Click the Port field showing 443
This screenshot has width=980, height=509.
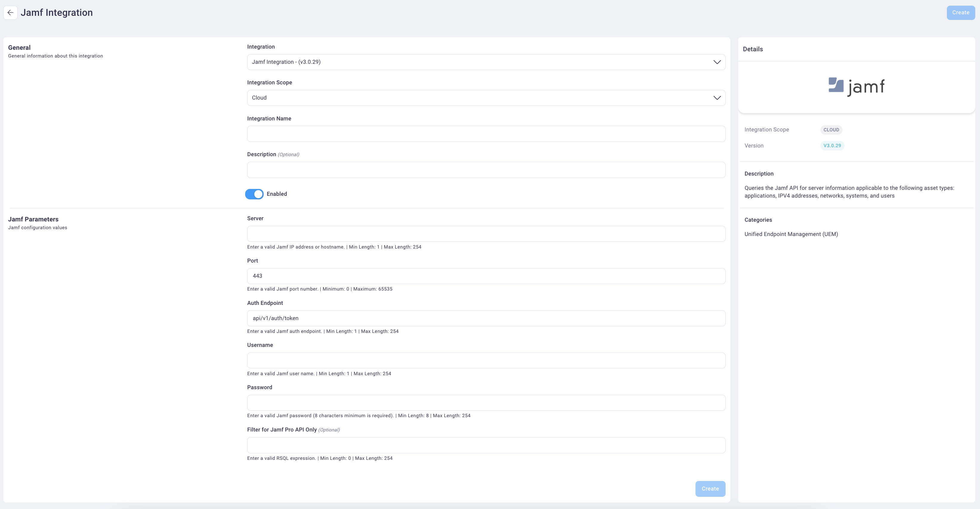coord(486,276)
